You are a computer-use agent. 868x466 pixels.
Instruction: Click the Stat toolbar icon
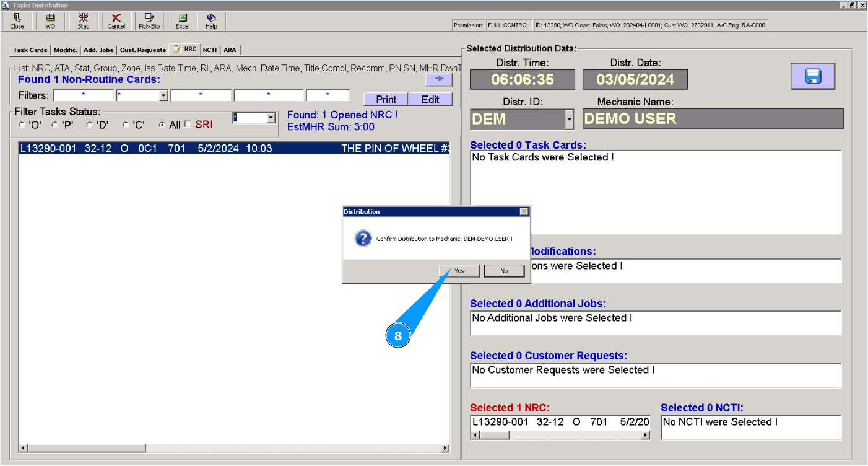[x=83, y=21]
